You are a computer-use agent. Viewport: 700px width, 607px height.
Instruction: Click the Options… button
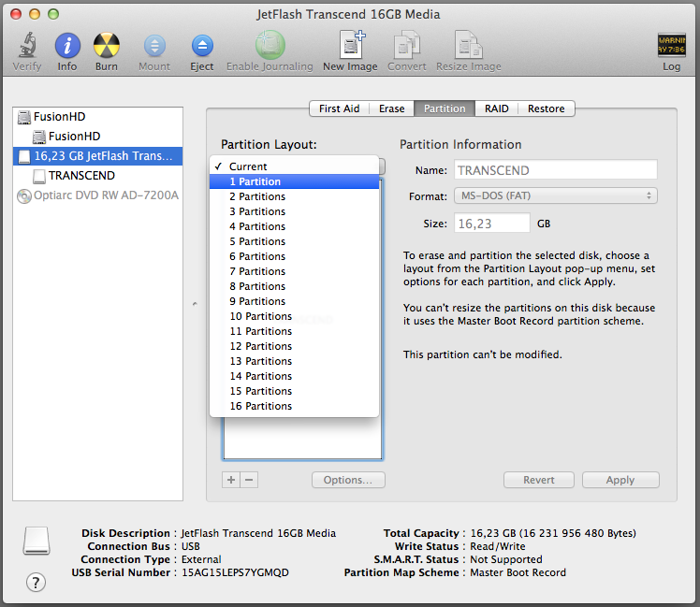348,480
